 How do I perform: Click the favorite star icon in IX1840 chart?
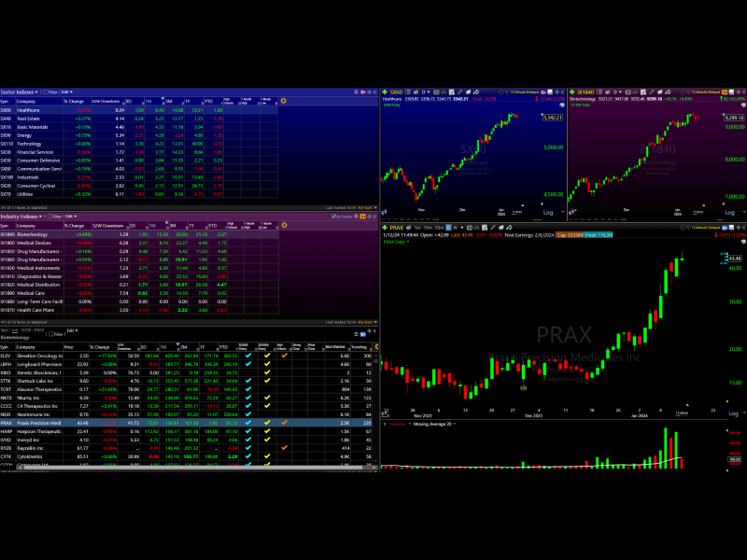pos(683,91)
